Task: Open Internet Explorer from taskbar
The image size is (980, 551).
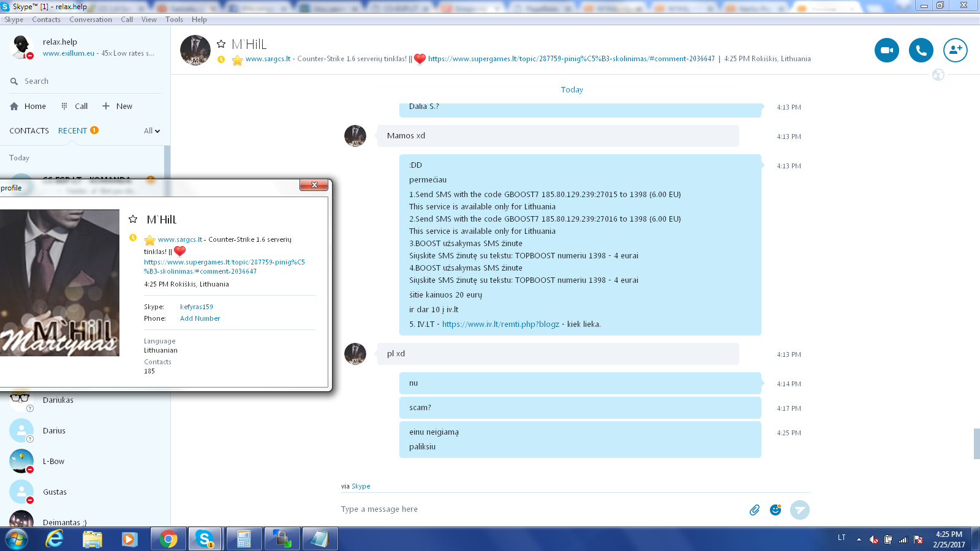Action: (x=55, y=539)
